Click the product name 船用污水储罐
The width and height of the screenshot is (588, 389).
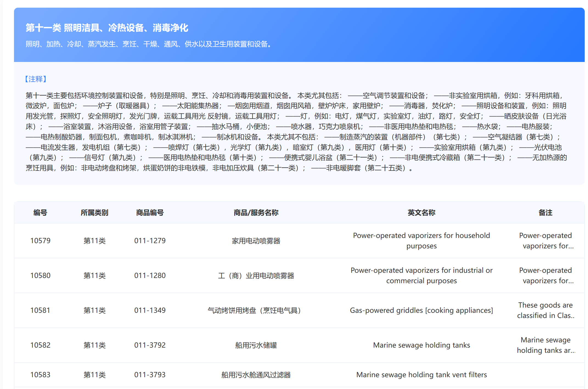(x=256, y=345)
